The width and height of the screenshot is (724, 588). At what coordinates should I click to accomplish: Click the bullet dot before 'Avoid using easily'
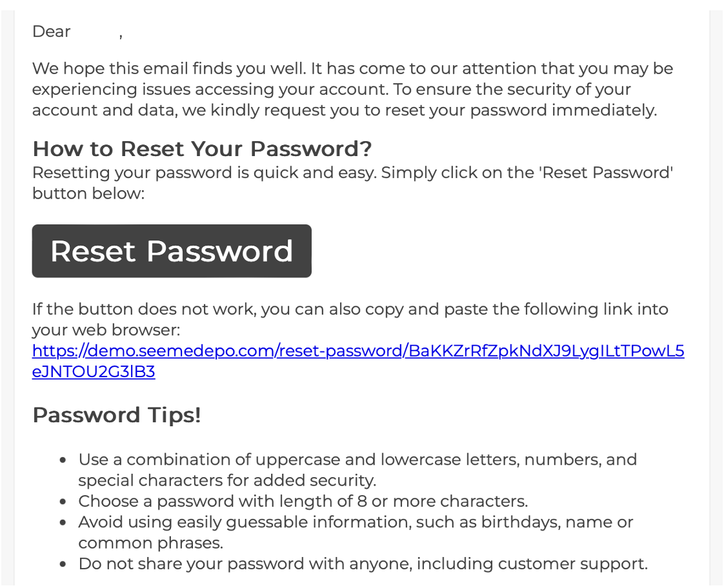coord(63,522)
